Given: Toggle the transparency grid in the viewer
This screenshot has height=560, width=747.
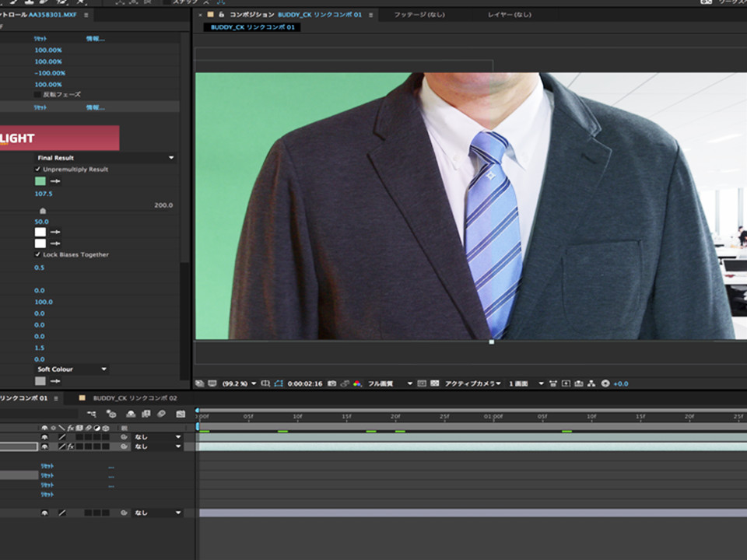Looking at the screenshot, I should [x=434, y=383].
